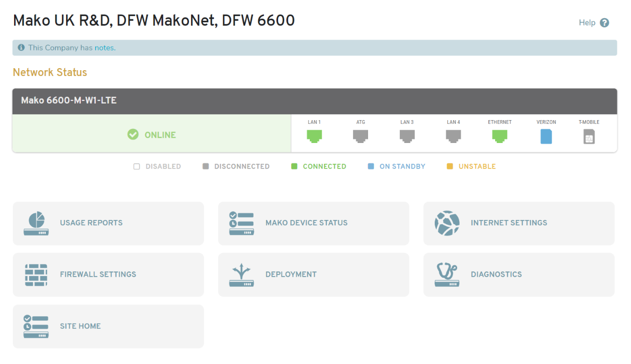Click the Verizon standby connection icon
This screenshot has height=364, width=631.
pos(546,136)
